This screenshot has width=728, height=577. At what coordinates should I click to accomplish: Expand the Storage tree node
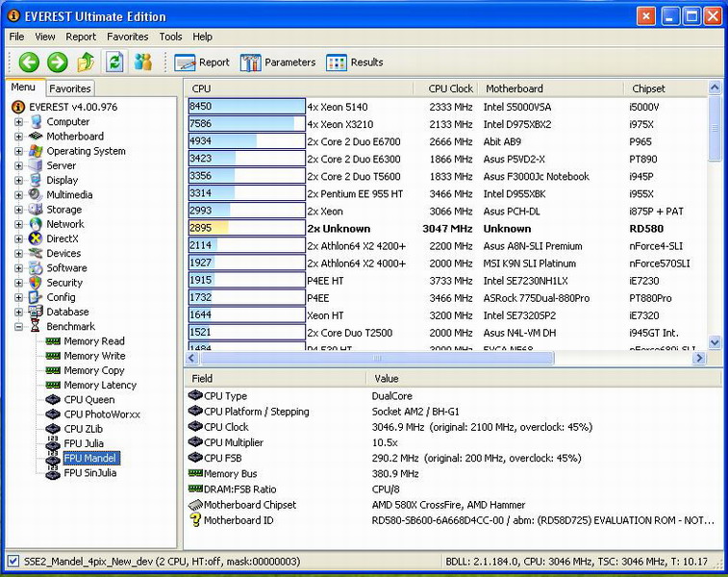[x=18, y=210]
